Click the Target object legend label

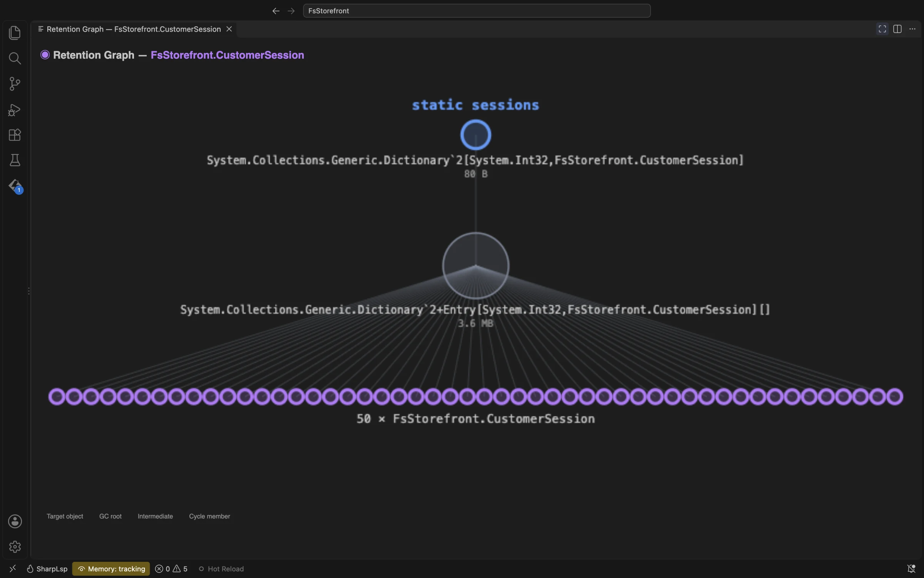65,516
